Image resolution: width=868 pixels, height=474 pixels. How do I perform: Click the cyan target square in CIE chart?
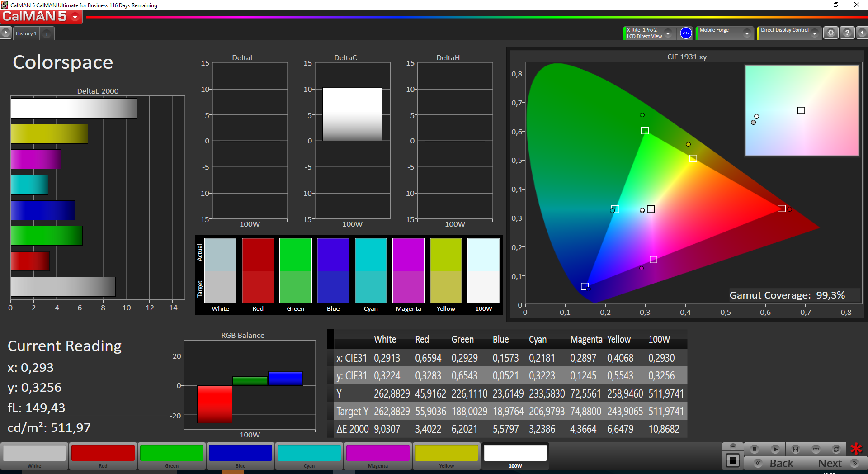pos(615,209)
